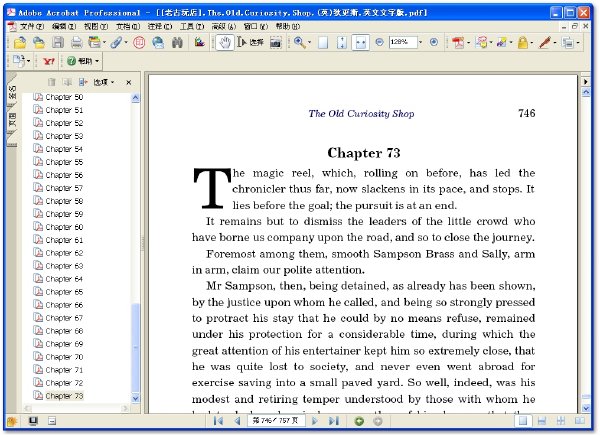Image resolution: width=600 pixels, height=437 pixels.
Task: Open the Zoom tool dropdown arrow
Action: 309,42
